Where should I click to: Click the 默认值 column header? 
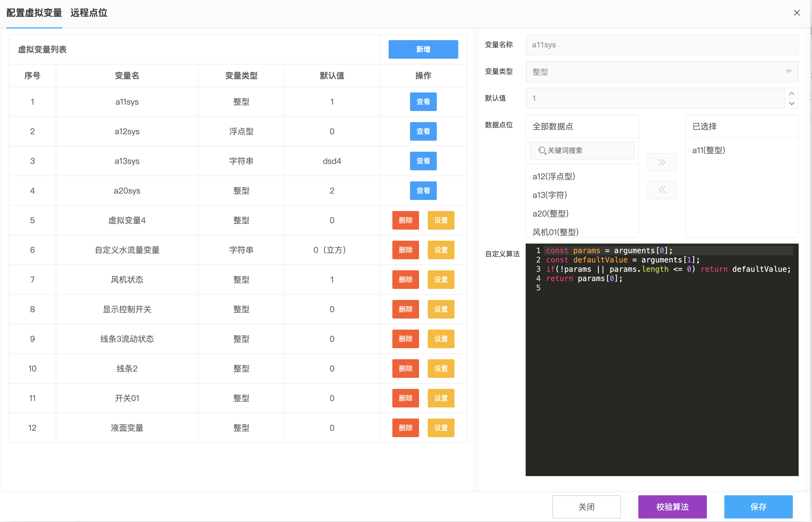coord(332,76)
